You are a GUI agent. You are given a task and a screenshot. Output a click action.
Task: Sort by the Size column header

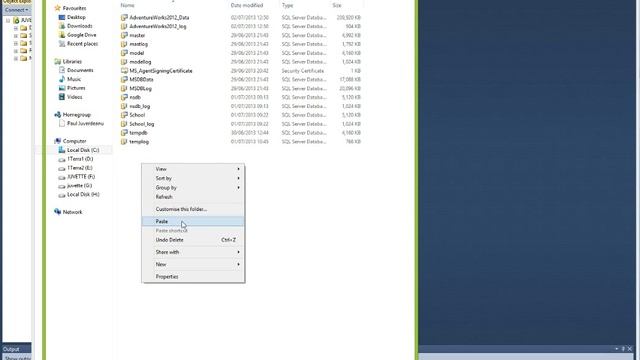click(x=337, y=5)
